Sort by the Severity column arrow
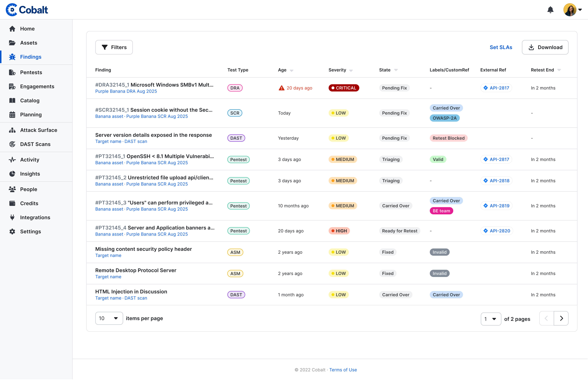The width and height of the screenshot is (588, 380). 351,71
